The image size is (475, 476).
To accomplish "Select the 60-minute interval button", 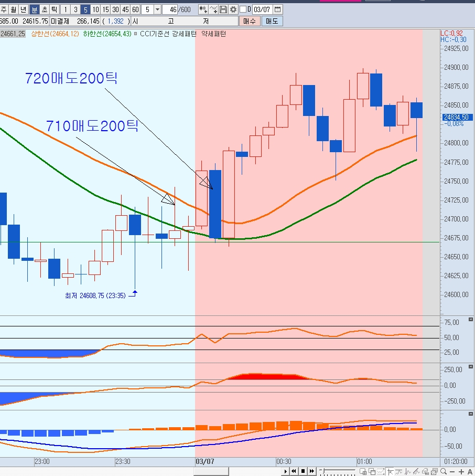I will [135, 9].
